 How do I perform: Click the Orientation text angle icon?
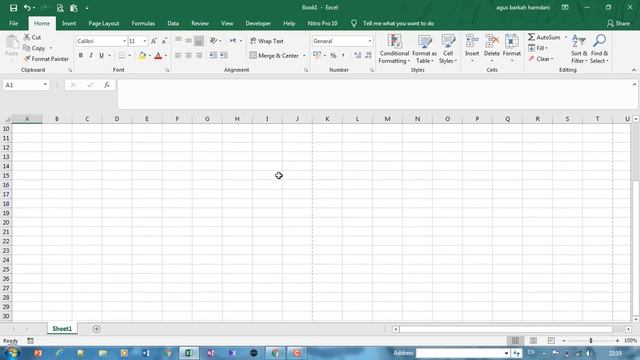213,41
